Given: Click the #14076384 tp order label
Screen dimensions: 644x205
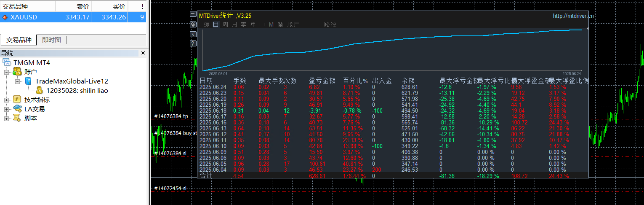Looking at the screenshot, I should tap(171, 116).
